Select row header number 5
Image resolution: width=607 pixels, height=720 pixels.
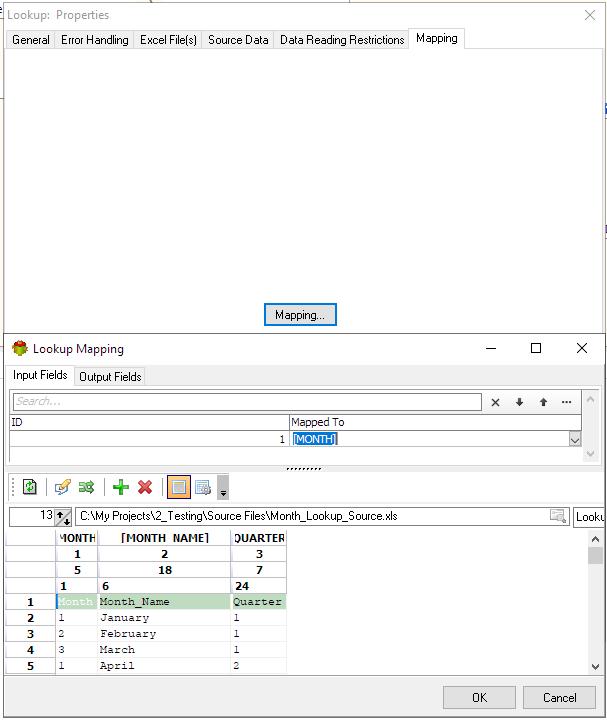click(30, 666)
